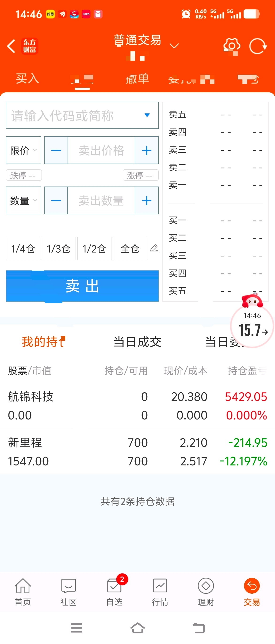Select the 新里程 holding row

point(137,452)
